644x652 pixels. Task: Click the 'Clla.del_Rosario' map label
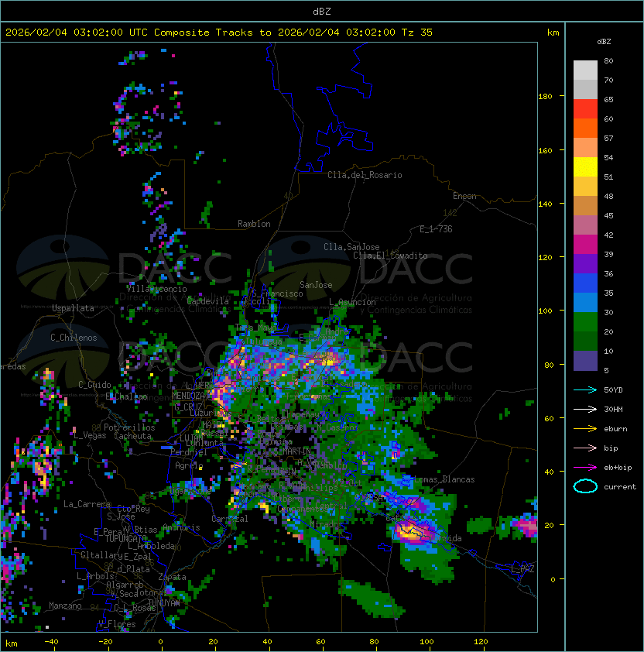[365, 175]
